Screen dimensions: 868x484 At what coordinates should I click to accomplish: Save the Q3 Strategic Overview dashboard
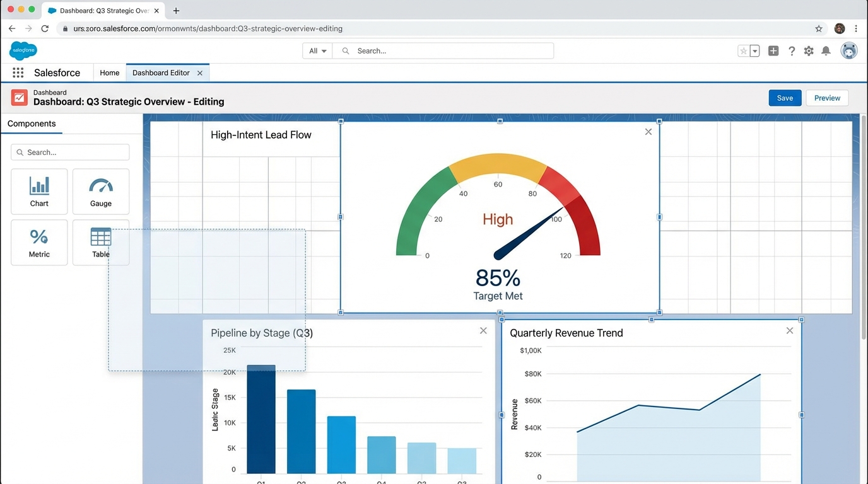tap(785, 98)
